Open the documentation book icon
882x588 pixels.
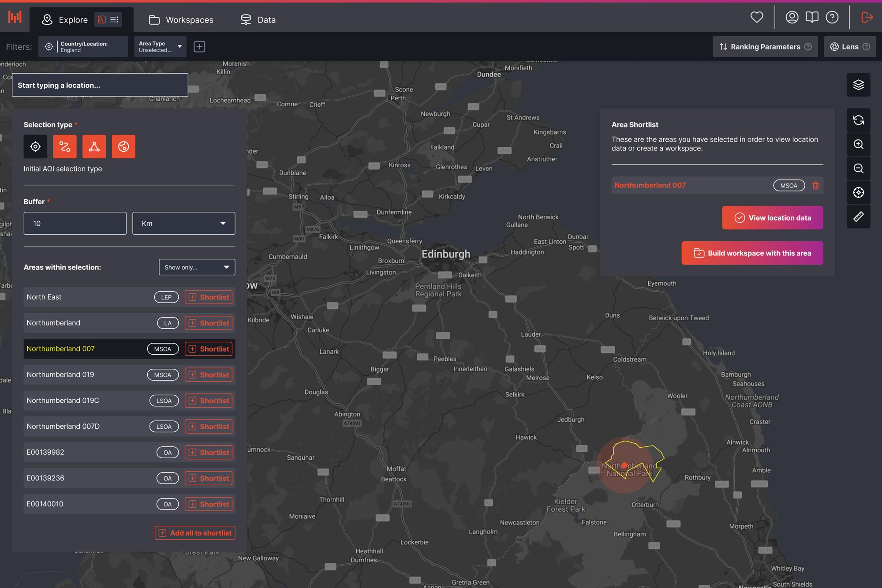pos(812,17)
